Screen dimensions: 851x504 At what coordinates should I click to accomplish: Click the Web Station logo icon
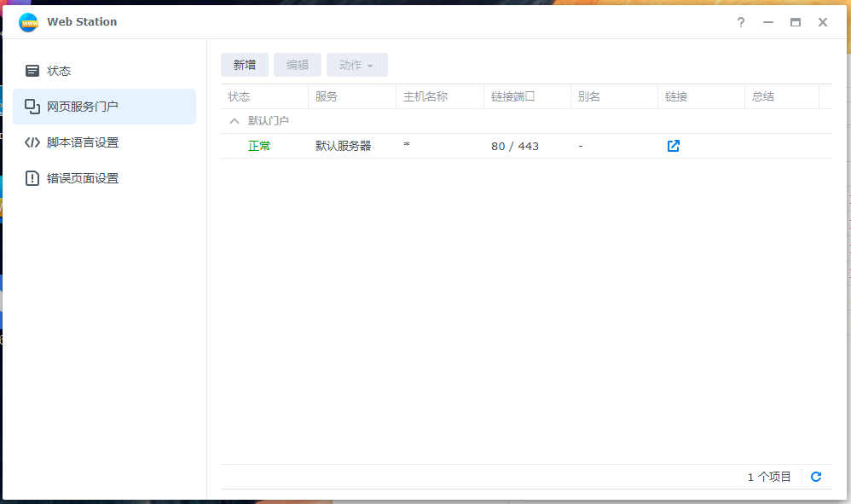tap(28, 22)
